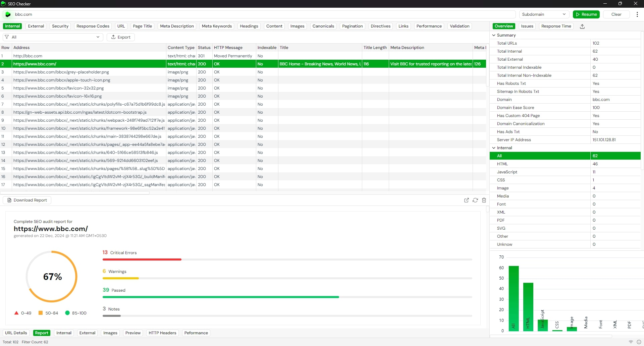Select the grey-placeholder.png row
This screenshot has height=346, width=644.
(x=243, y=72)
